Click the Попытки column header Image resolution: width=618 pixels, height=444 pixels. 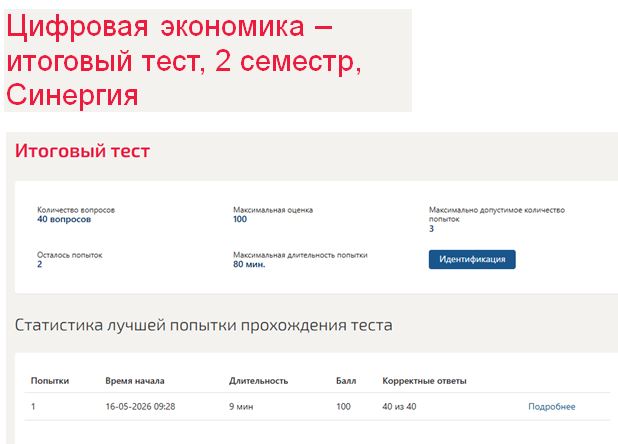(50, 381)
